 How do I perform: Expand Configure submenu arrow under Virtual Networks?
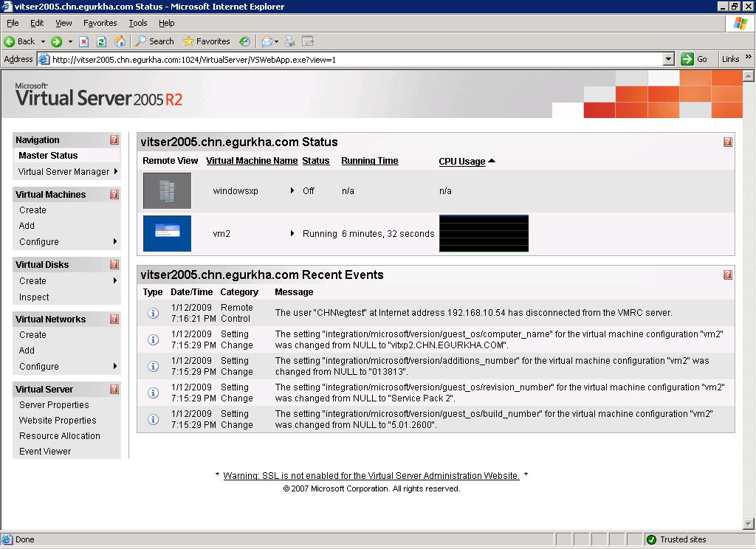(114, 366)
